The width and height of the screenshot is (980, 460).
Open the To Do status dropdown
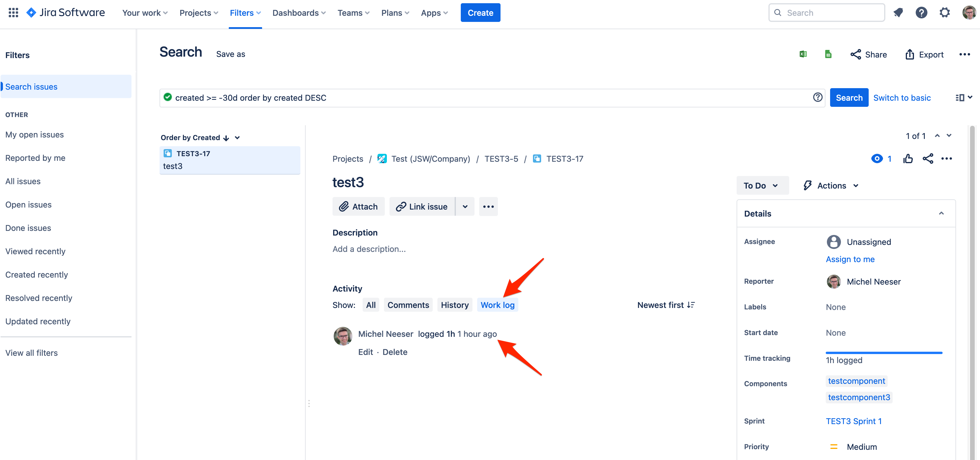(762, 186)
